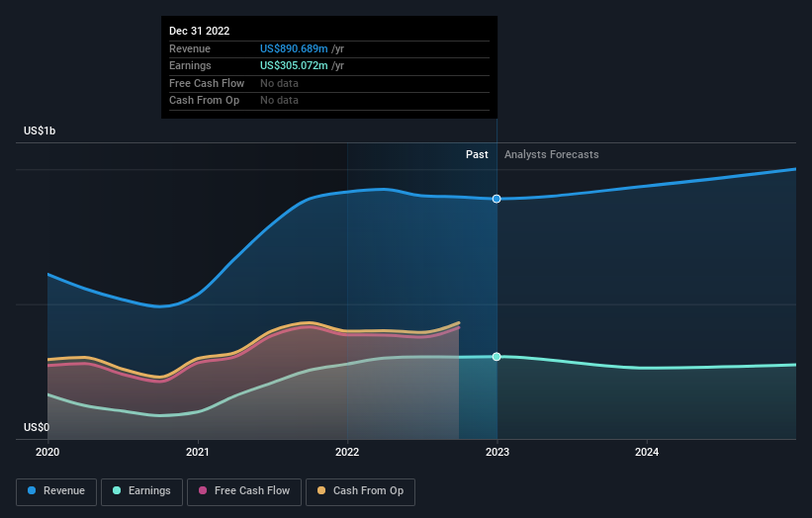This screenshot has height=518, width=812.
Task: Select the Earnings data point at 2023
Action: click(x=496, y=357)
